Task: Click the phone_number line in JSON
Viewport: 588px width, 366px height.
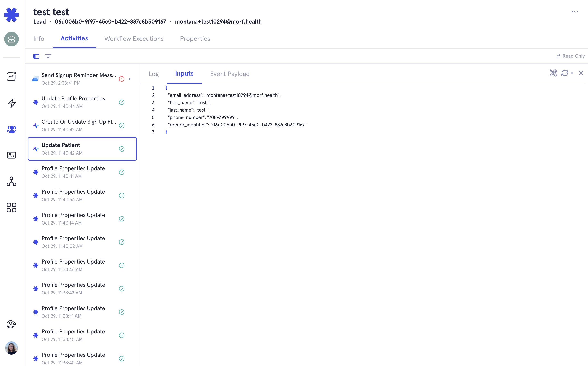Action: click(203, 117)
